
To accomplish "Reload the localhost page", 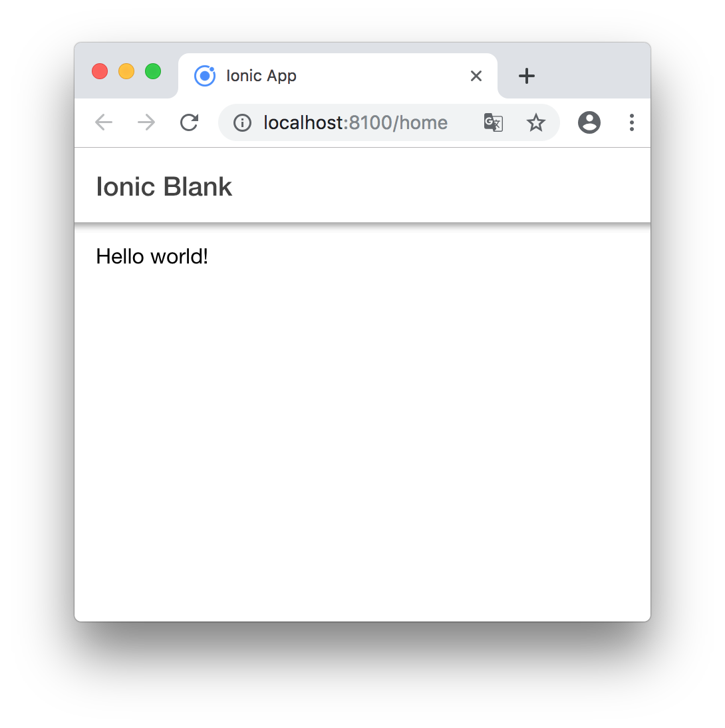I will click(189, 122).
